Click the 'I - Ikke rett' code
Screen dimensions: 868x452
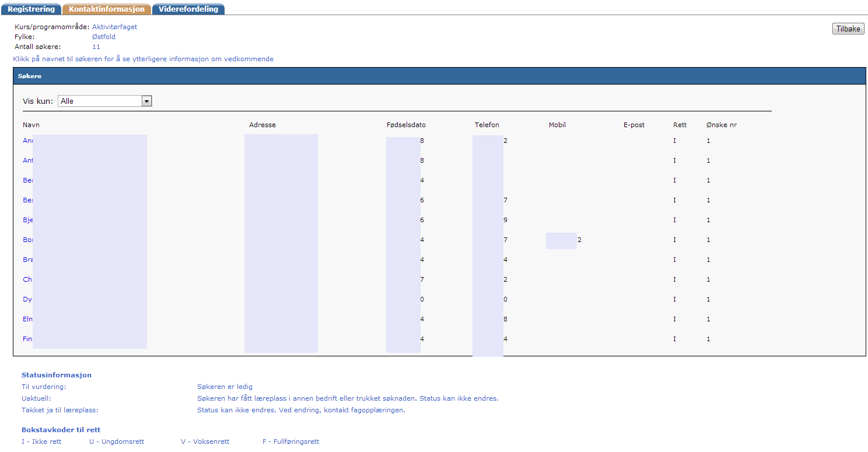point(41,442)
